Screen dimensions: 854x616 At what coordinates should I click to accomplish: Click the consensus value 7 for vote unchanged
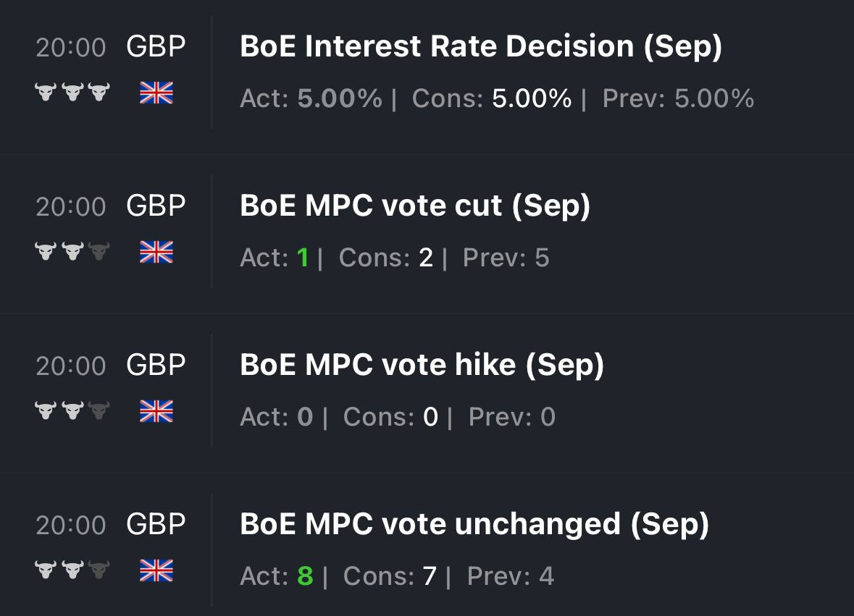430,576
